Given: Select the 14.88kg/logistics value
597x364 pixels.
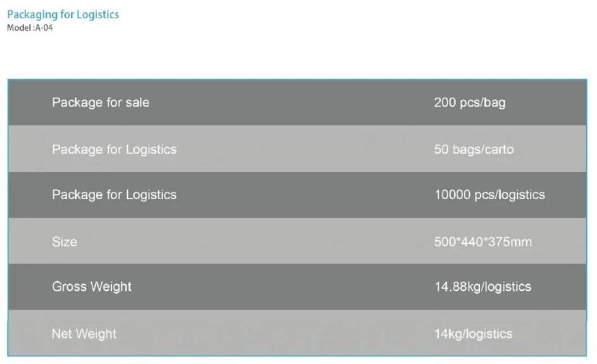Looking at the screenshot, I should (483, 286).
